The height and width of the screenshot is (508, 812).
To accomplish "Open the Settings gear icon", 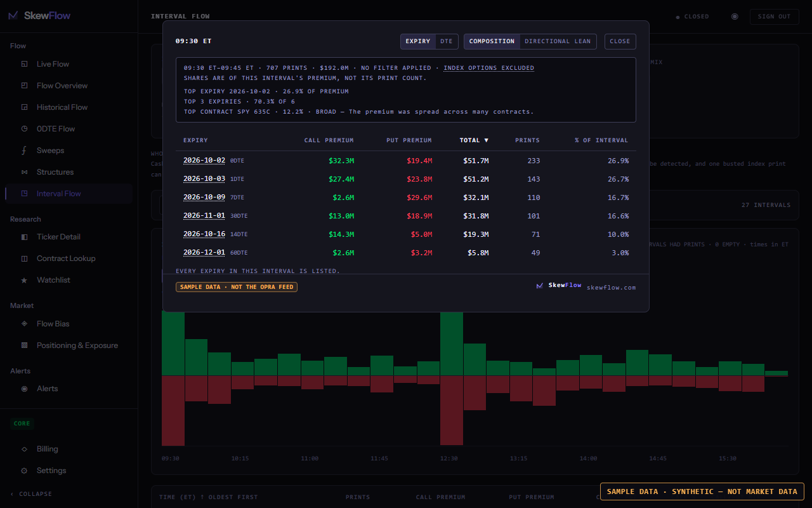I will point(24,471).
